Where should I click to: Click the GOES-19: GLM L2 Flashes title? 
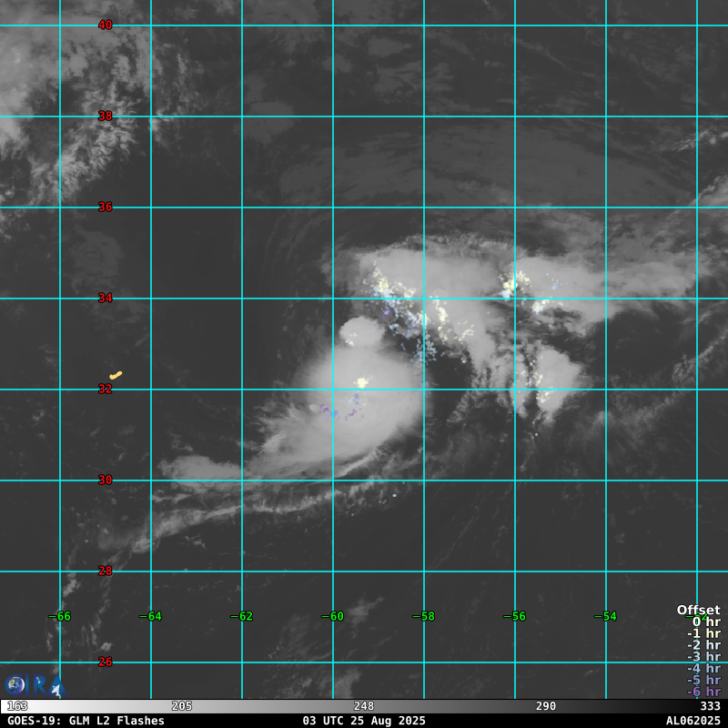86,721
